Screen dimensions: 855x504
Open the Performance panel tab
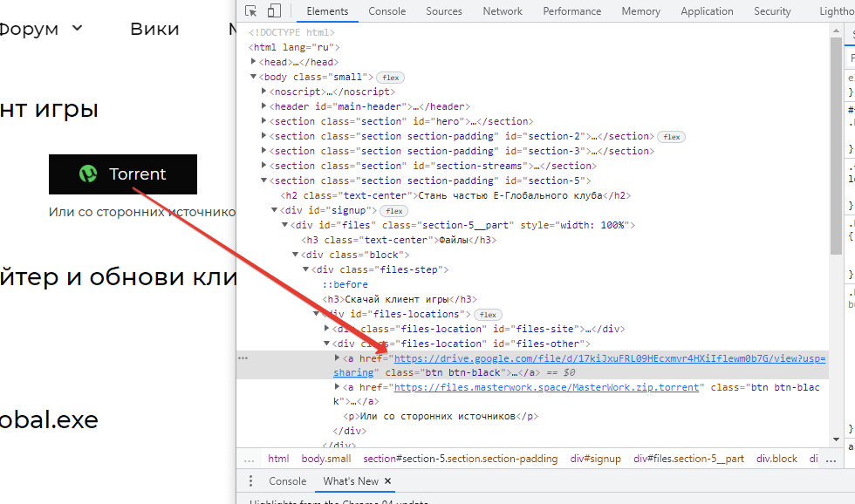point(572,10)
